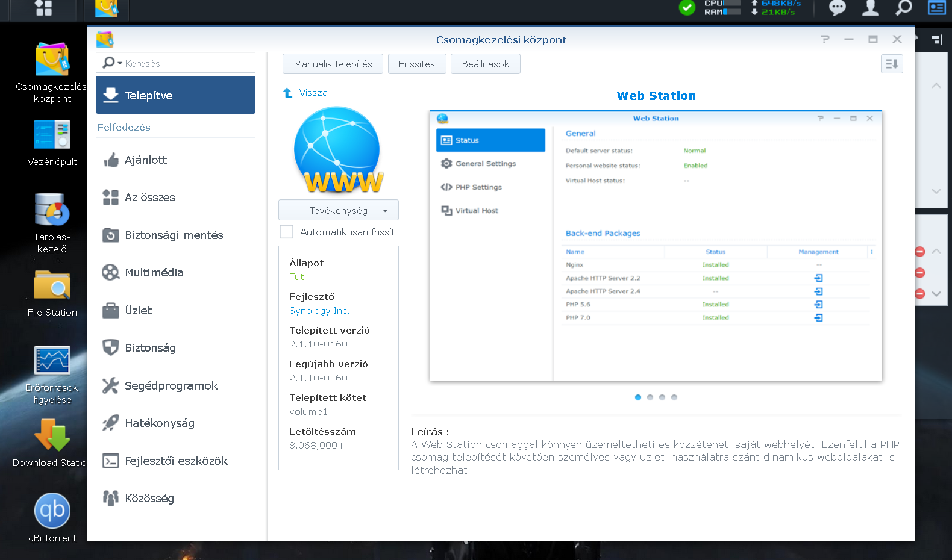Image resolution: width=952 pixels, height=560 pixels.
Task: Open the main menu grid icon
Action: click(x=43, y=8)
